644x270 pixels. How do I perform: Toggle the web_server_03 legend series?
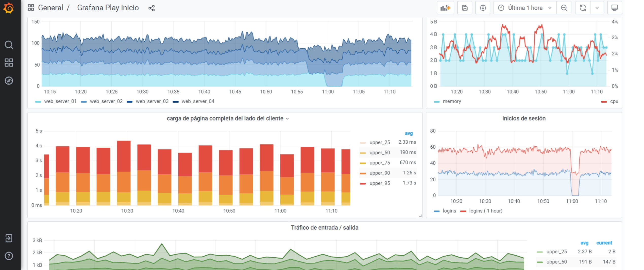[x=152, y=101]
